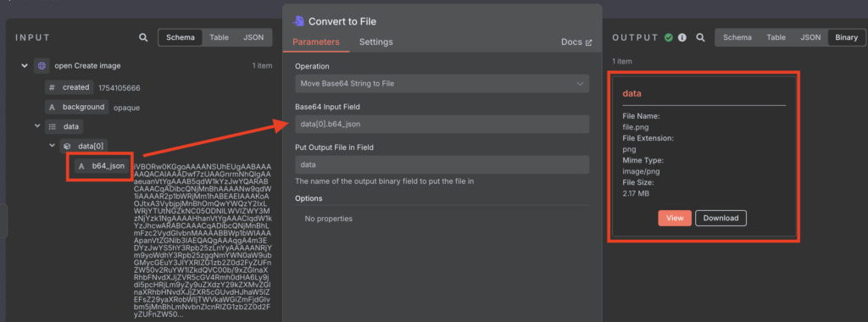Show output Schema view
Image resolution: width=868 pixels, height=322 pixels.
point(737,37)
